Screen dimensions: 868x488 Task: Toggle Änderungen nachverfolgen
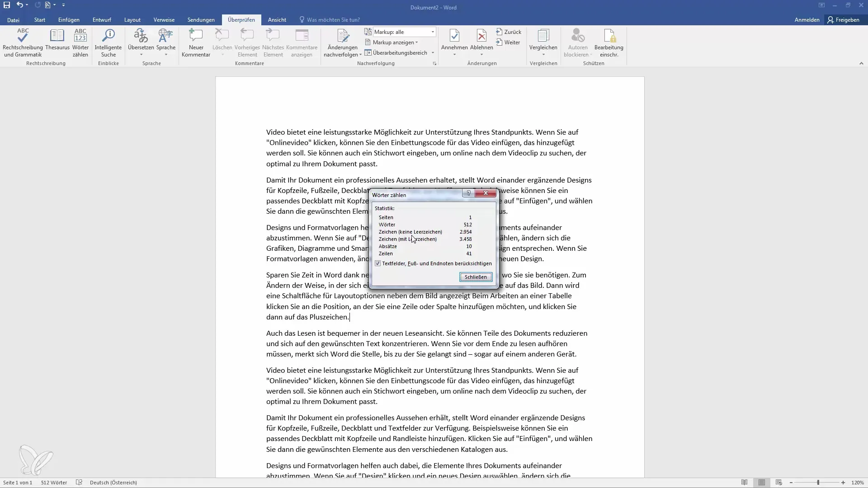click(x=342, y=43)
